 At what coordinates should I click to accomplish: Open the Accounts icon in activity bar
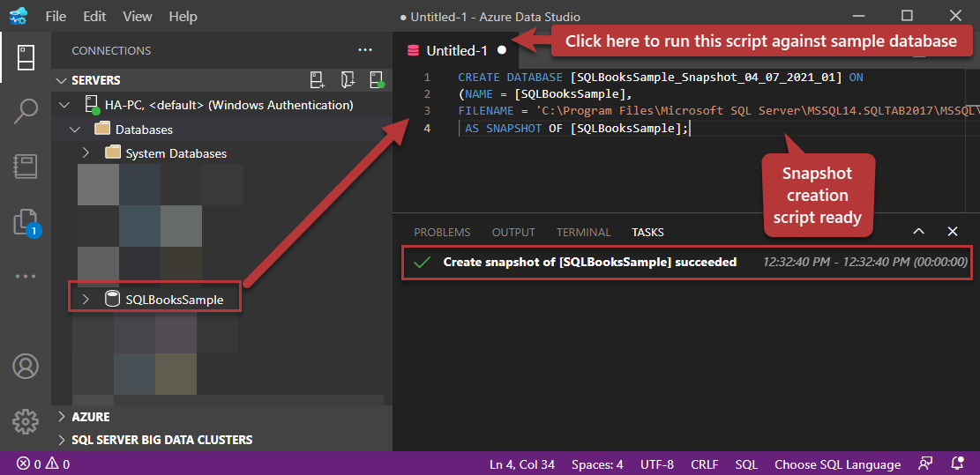[x=25, y=367]
